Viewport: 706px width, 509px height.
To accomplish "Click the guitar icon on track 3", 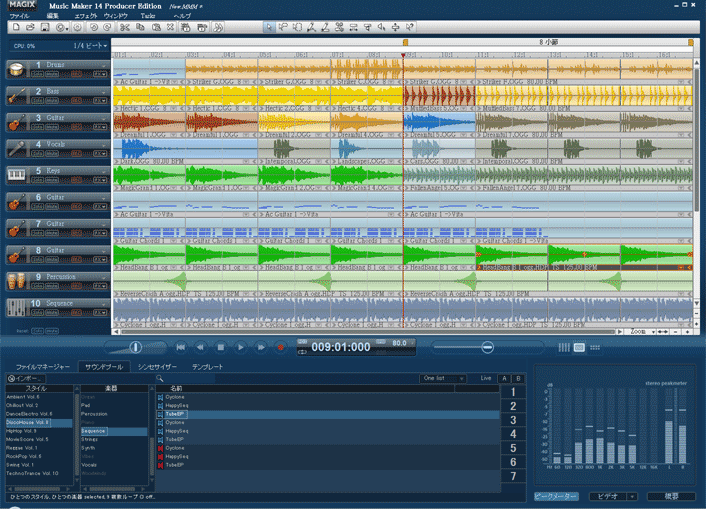I will click(x=16, y=122).
